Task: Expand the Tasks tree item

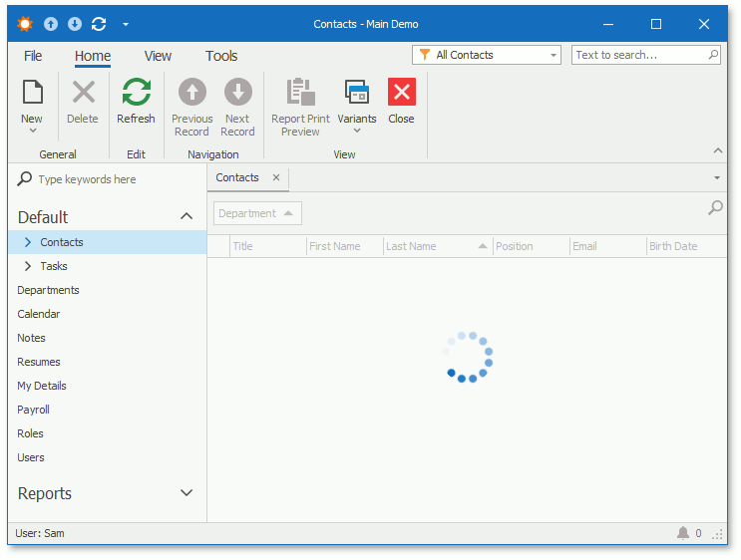Action: coord(28,266)
